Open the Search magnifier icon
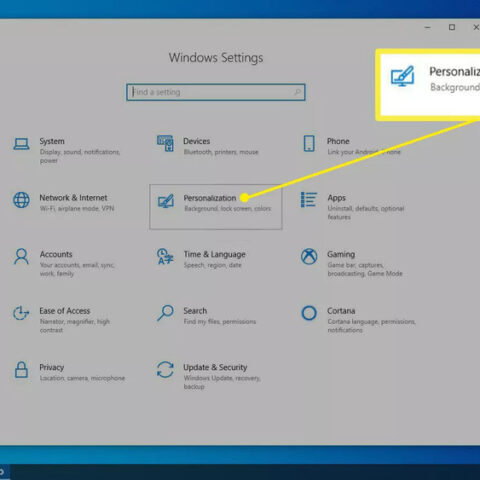Screen dimensions: 480x480 [165, 313]
